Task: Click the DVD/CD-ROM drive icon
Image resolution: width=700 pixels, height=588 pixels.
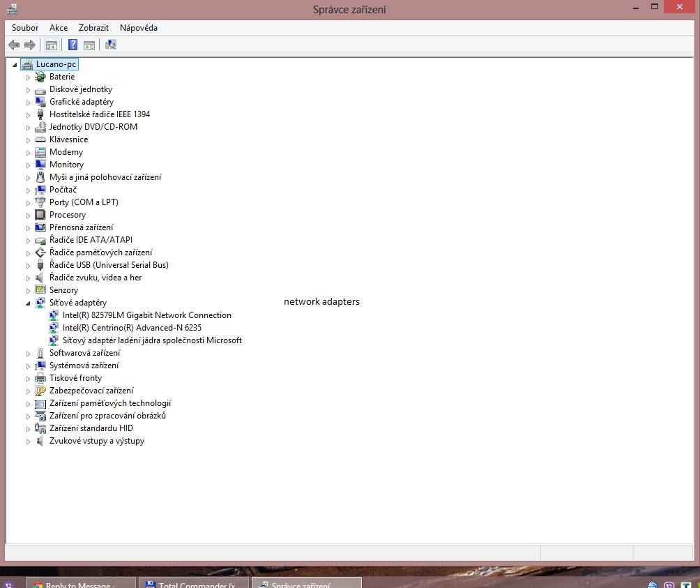Action: [x=40, y=127]
